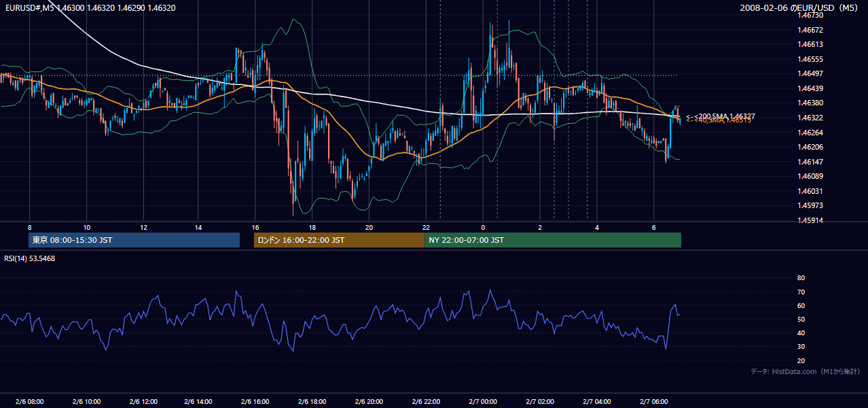Click price axis label 1.46089
868x408 pixels.
pyautogui.click(x=811, y=176)
